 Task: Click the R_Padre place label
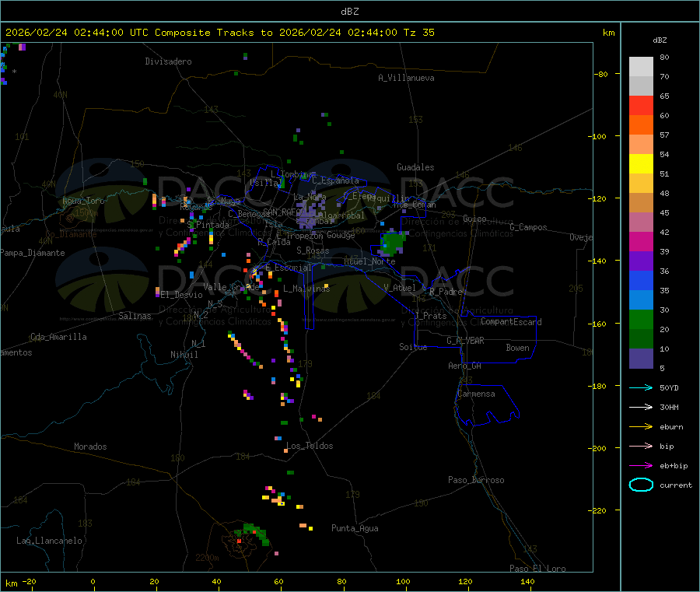click(446, 292)
